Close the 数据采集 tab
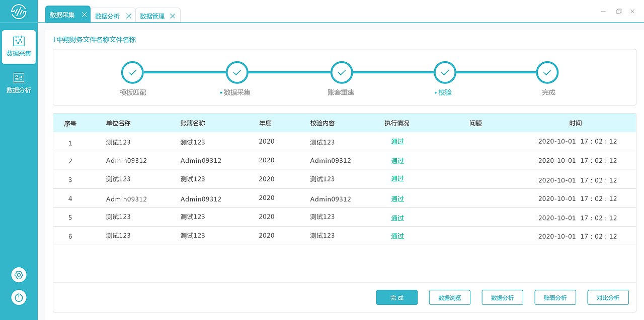The height and width of the screenshot is (320, 644). tap(84, 15)
